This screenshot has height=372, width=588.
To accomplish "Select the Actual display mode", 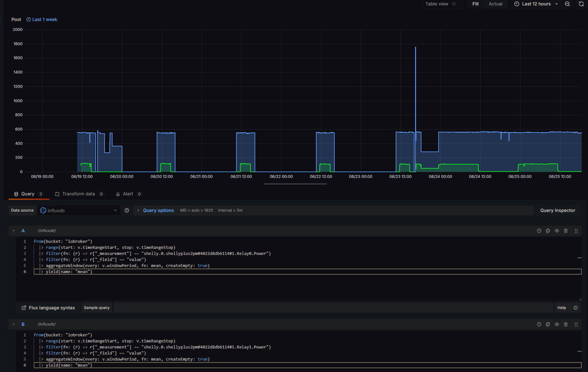I will pyautogui.click(x=496, y=4).
